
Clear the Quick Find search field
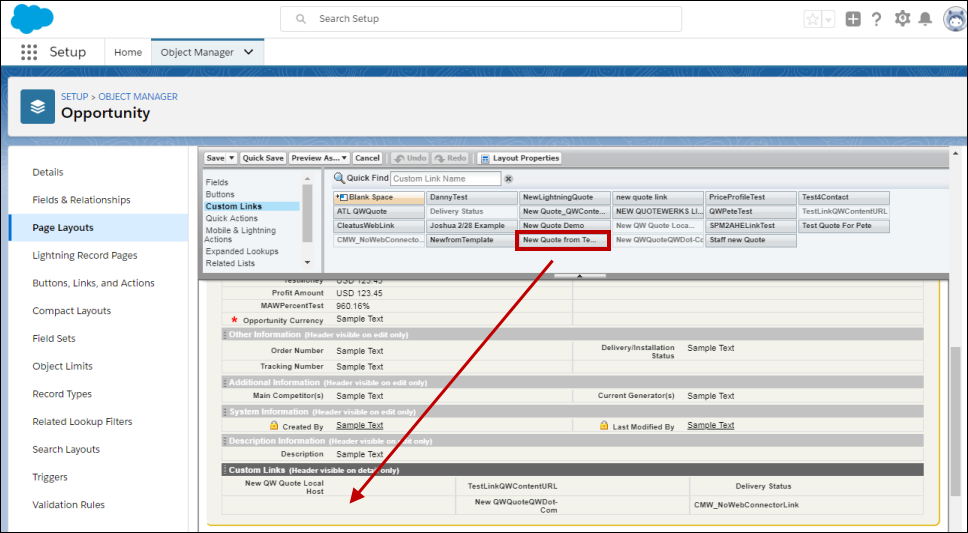click(508, 179)
